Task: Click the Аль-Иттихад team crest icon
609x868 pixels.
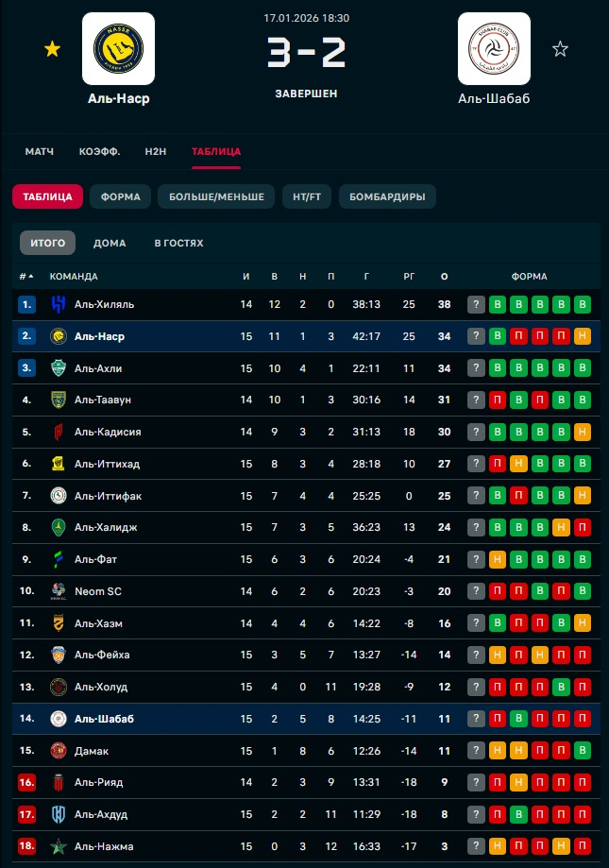Action: point(58,464)
